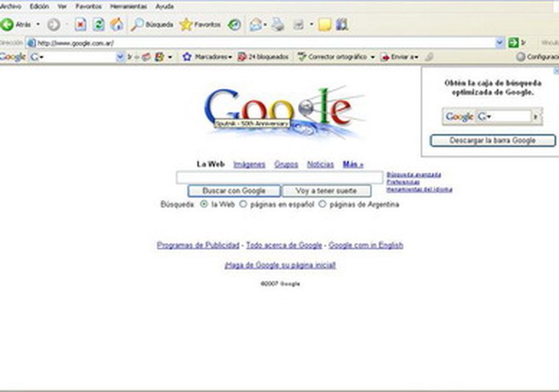559x392 pixels.
Task: Click the news icon in Google toolbar
Action: [146, 57]
